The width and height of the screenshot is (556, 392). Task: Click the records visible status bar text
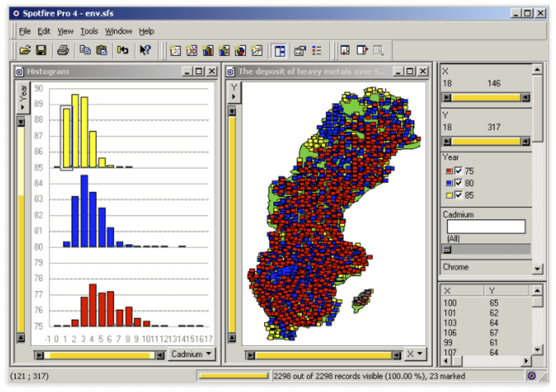pyautogui.click(x=369, y=376)
